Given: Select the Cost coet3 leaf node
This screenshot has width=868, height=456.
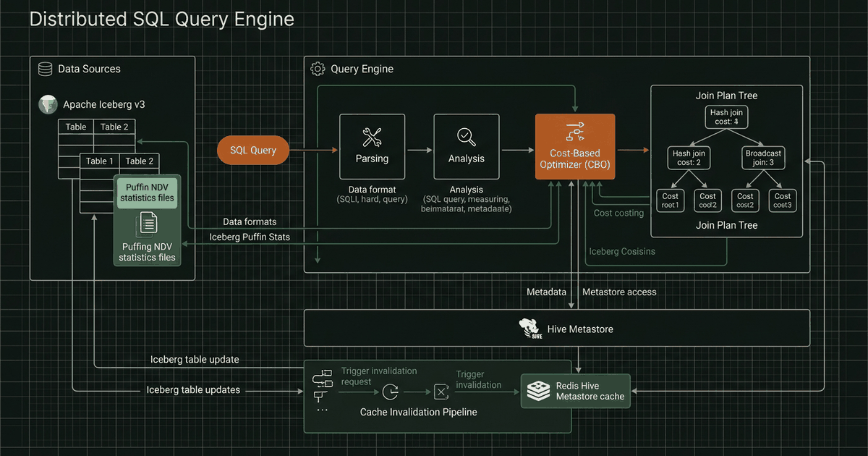Looking at the screenshot, I should (x=782, y=200).
